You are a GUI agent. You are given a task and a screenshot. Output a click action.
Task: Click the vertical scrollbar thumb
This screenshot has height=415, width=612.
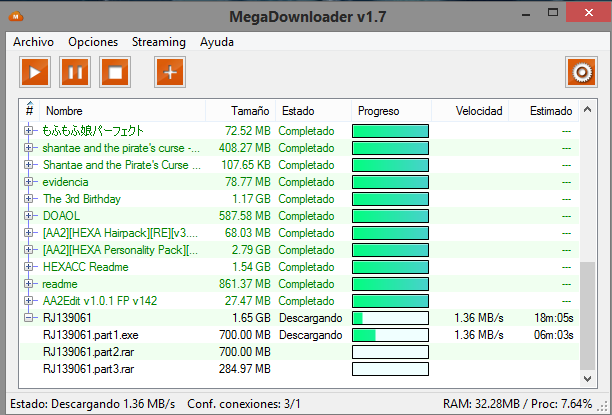tap(587, 316)
